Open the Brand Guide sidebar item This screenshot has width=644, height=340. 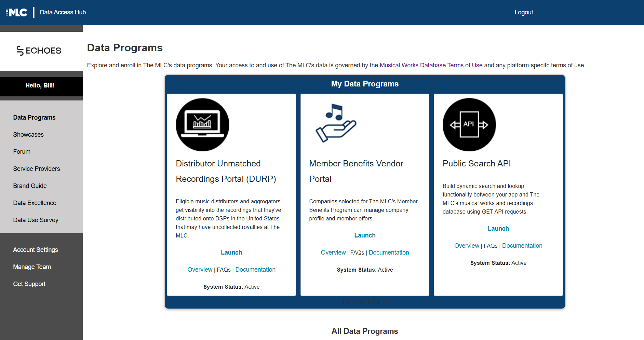pos(30,186)
